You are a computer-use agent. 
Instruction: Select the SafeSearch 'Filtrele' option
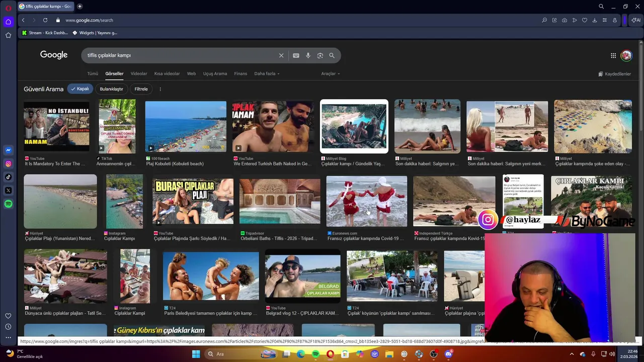(x=141, y=89)
